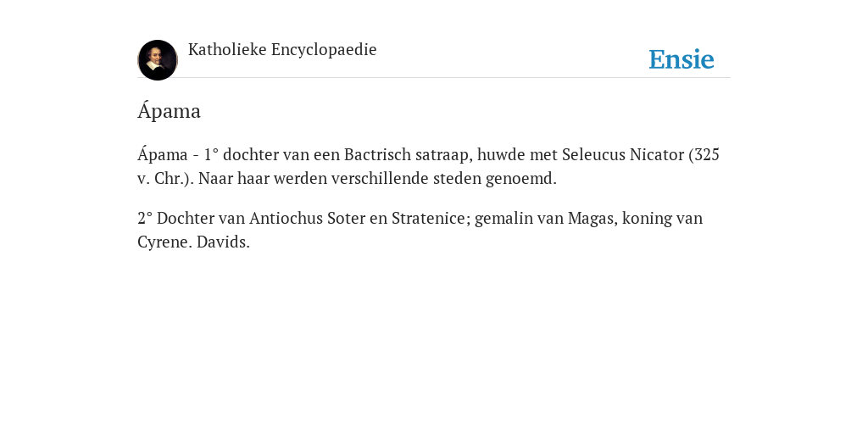The width and height of the screenshot is (868, 434).
Task: Click the text "(325" in first paragraph
Action: coord(704,155)
